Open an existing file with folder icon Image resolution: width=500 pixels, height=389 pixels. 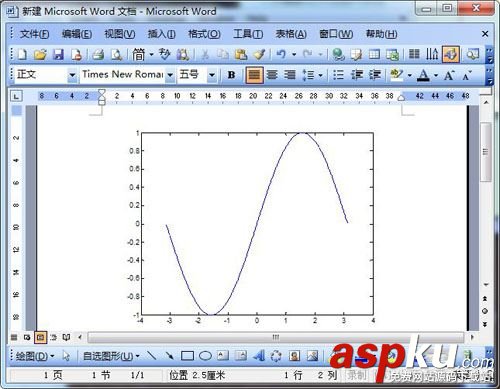[40, 54]
